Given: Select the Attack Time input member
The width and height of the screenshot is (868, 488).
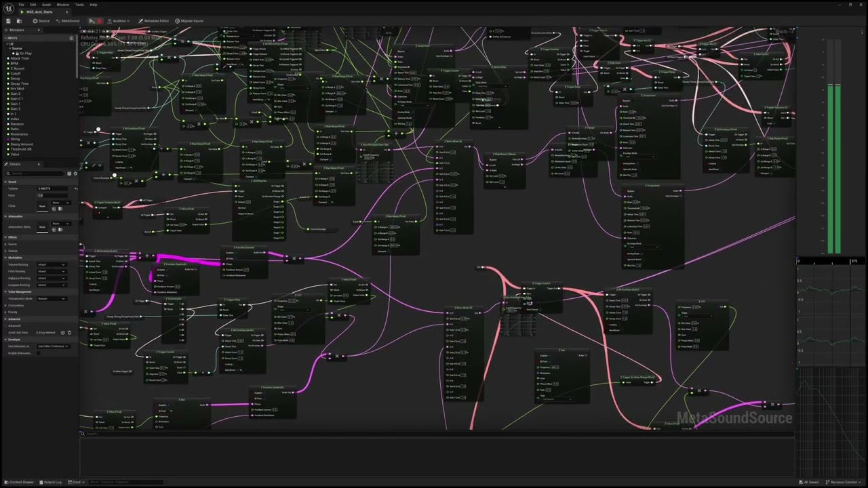Looking at the screenshot, I should 20,58.
